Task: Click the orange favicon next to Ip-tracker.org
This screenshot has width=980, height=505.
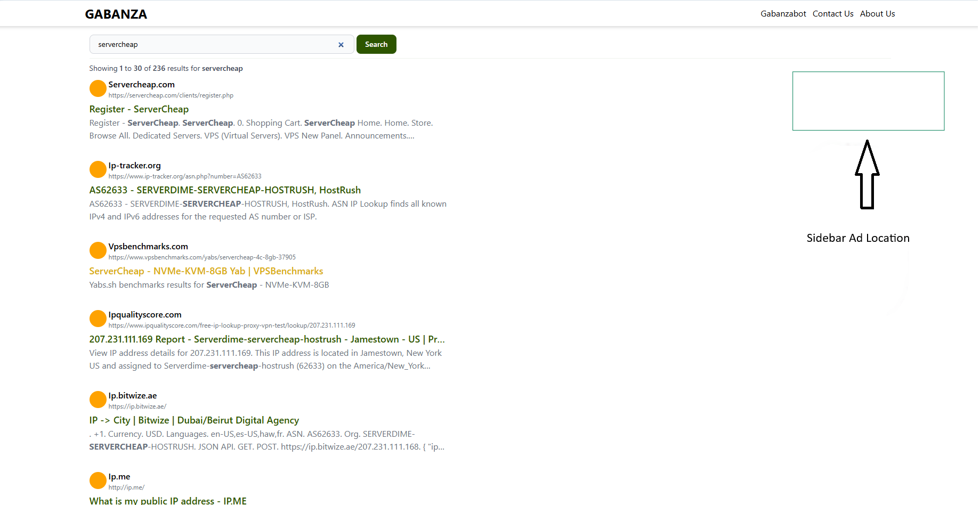Action: tap(98, 169)
